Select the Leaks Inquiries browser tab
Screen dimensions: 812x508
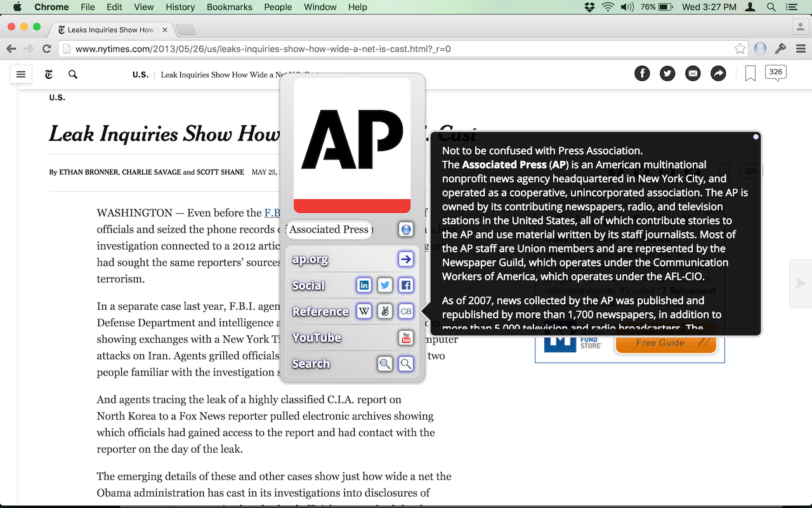(x=110, y=29)
